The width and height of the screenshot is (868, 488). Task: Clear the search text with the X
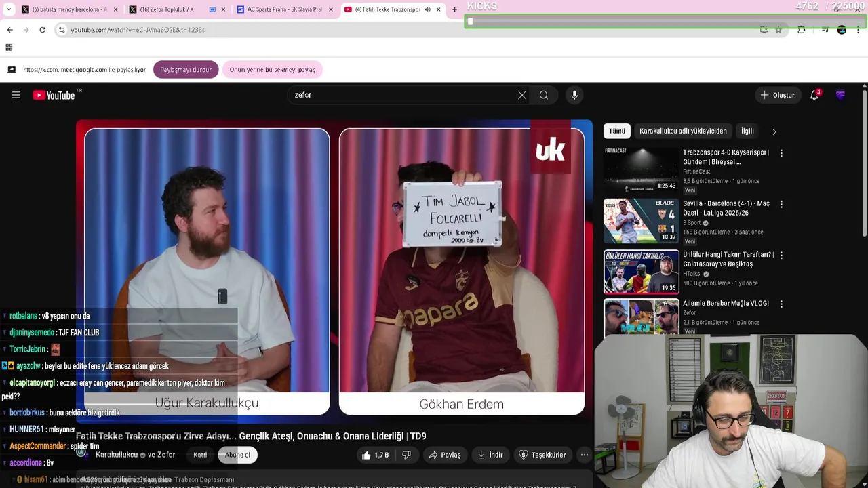pyautogui.click(x=522, y=95)
